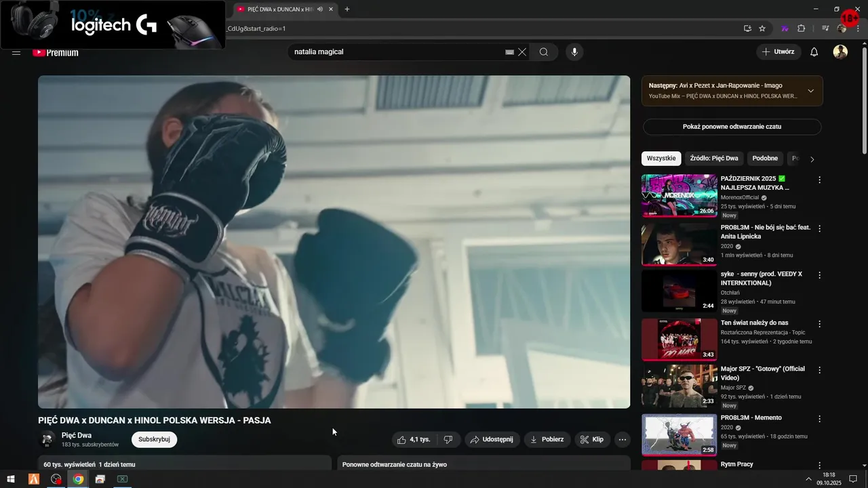Viewport: 868px width, 488px height.
Task: Open a new browser tab with the plus
Action: coord(347,9)
